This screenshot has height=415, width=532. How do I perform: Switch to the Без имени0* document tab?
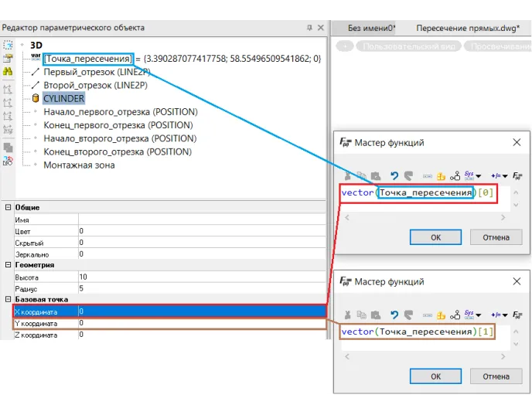coord(371,28)
